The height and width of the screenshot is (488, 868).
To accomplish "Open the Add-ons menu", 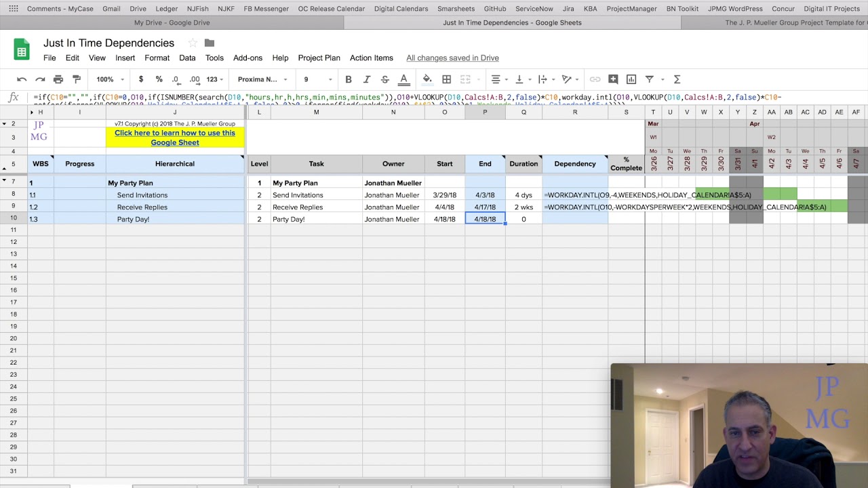I will coord(248,58).
